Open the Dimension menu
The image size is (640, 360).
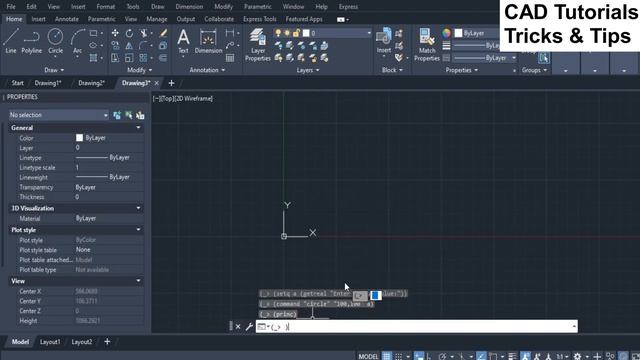(189, 7)
